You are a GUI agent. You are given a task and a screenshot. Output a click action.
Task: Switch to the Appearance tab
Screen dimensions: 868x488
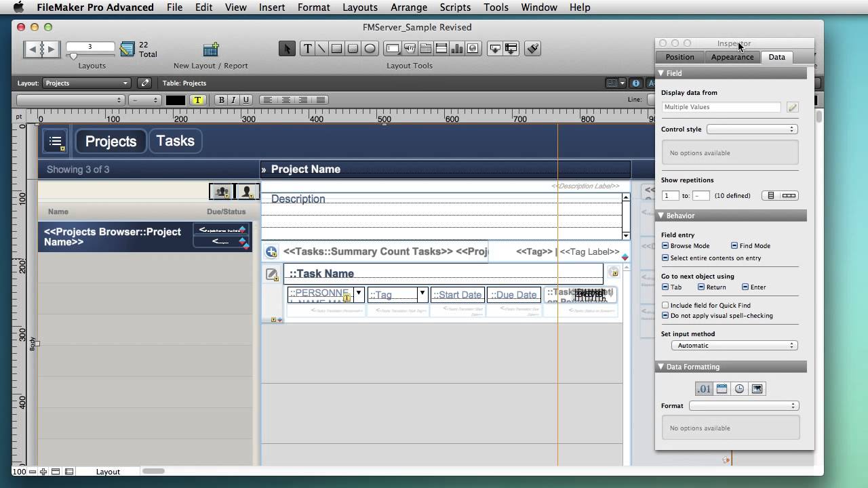coord(732,57)
